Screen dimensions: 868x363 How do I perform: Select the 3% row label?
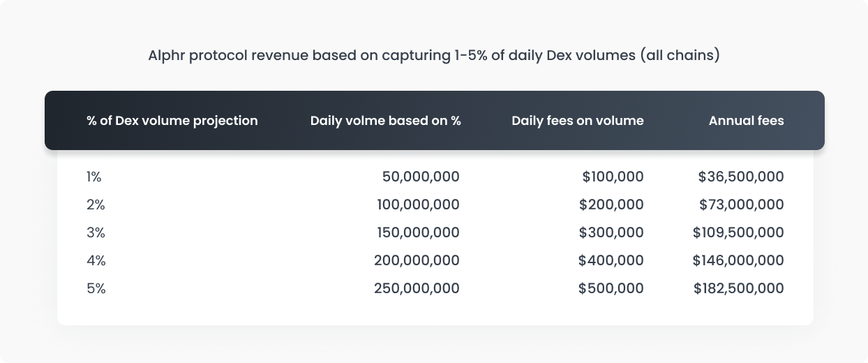[96, 233]
